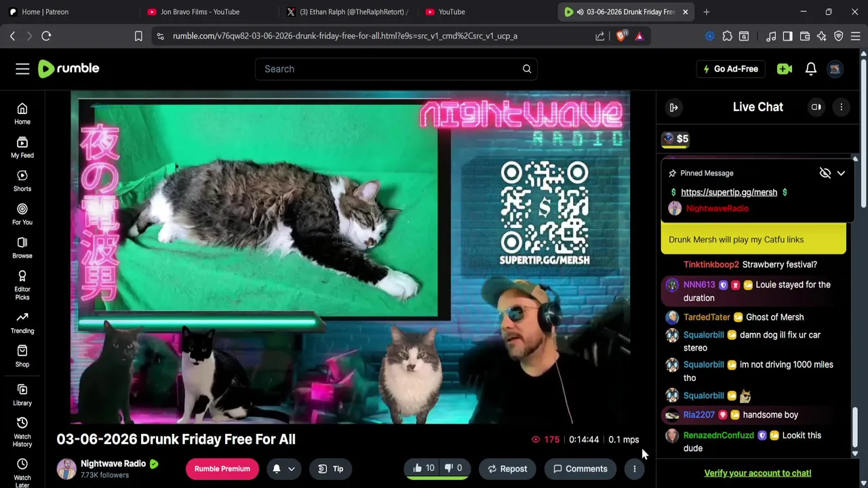Open Nightwave Radio channel name
This screenshot has width=868, height=488.
tap(113, 464)
